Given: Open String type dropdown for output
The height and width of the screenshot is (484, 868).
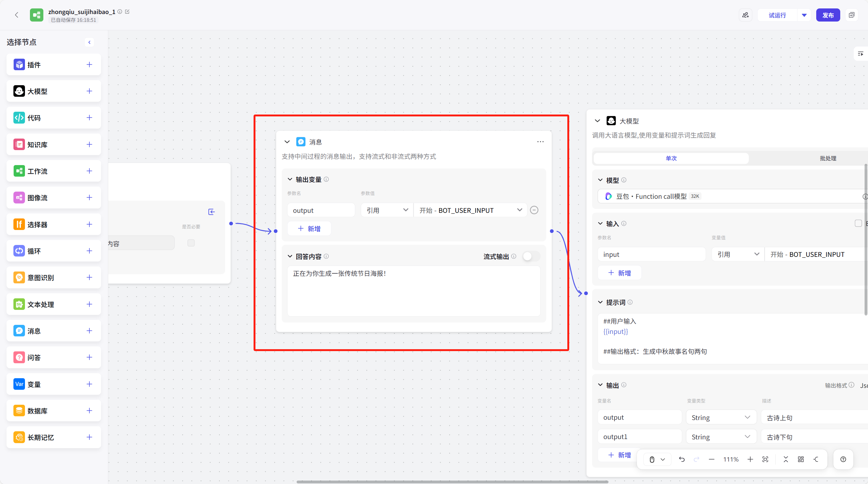Looking at the screenshot, I should (x=721, y=418).
